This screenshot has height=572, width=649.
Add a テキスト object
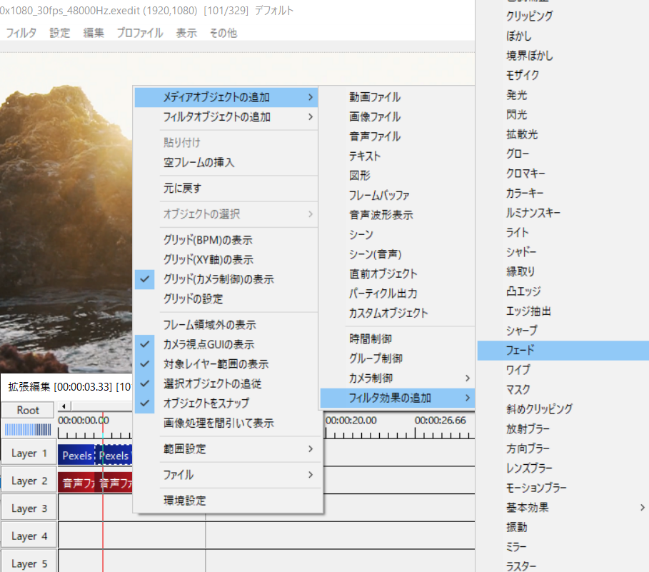[x=364, y=156]
